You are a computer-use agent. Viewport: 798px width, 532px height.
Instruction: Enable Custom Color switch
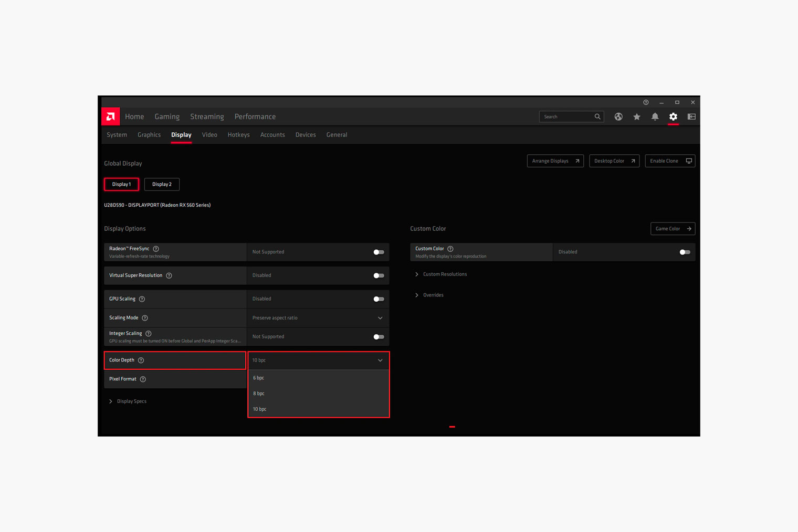coord(685,252)
